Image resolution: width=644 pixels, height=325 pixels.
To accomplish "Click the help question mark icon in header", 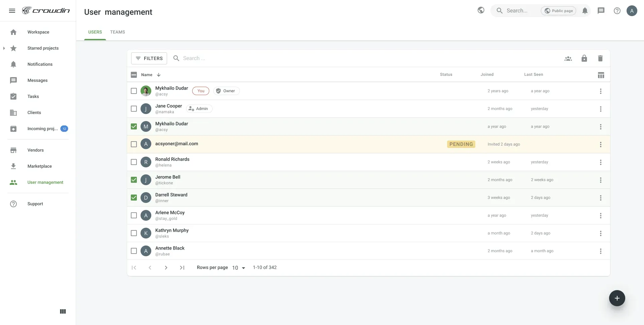I will coord(617,11).
